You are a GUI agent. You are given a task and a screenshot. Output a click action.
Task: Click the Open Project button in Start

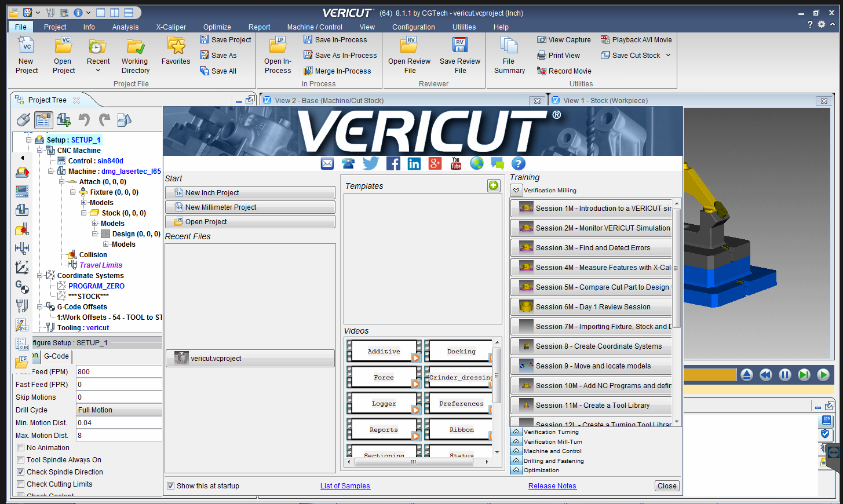coord(250,221)
